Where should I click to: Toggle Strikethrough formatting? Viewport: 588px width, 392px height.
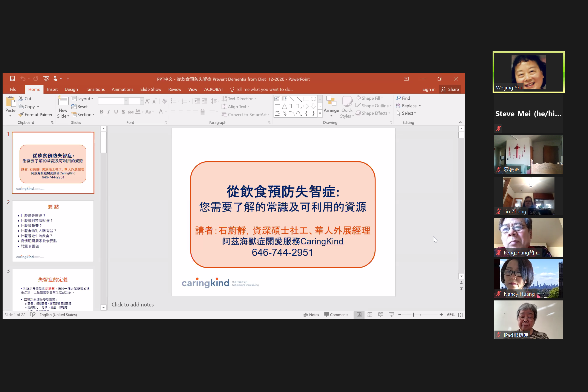click(x=130, y=112)
